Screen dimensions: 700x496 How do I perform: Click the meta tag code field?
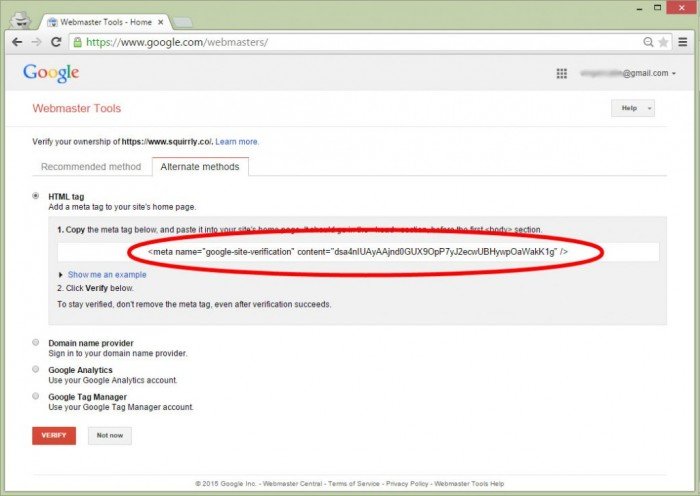coord(357,252)
